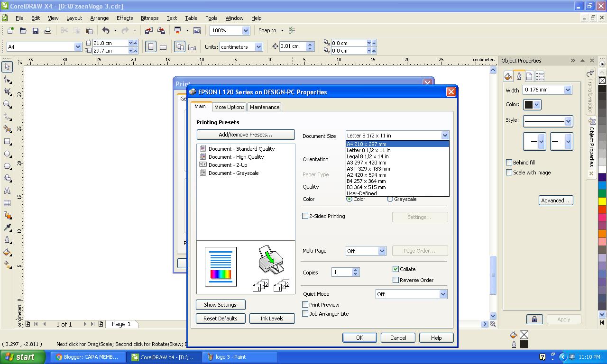Select the Crop tool in toolbox
The height and width of the screenshot is (364, 607).
click(7, 91)
